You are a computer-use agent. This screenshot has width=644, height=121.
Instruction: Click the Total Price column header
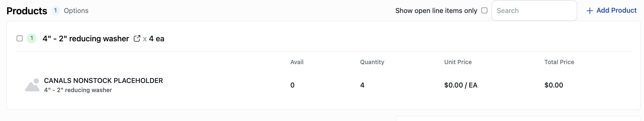tap(559, 62)
